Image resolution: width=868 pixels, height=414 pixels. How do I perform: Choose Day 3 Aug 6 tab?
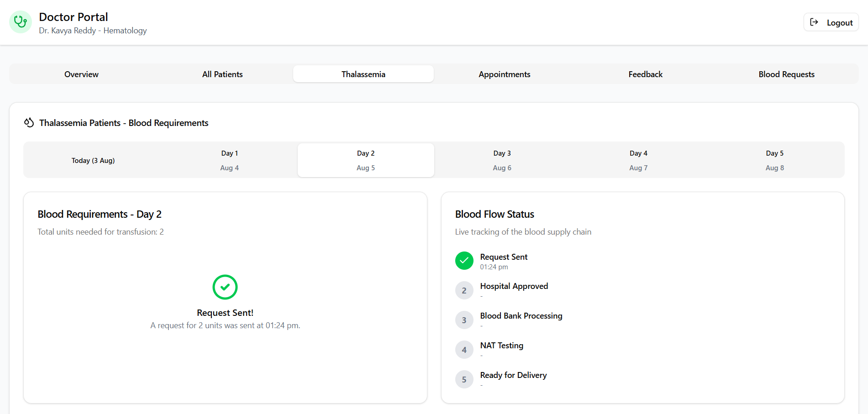point(502,160)
